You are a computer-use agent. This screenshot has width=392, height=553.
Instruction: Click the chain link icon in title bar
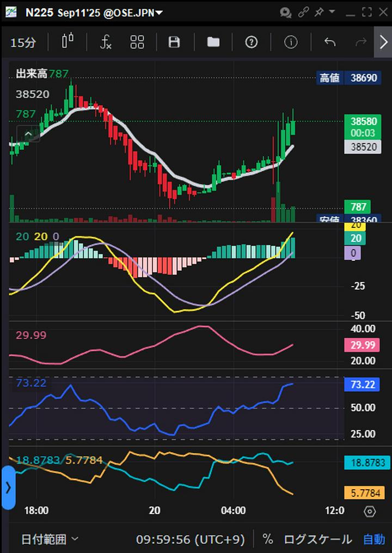(x=304, y=12)
